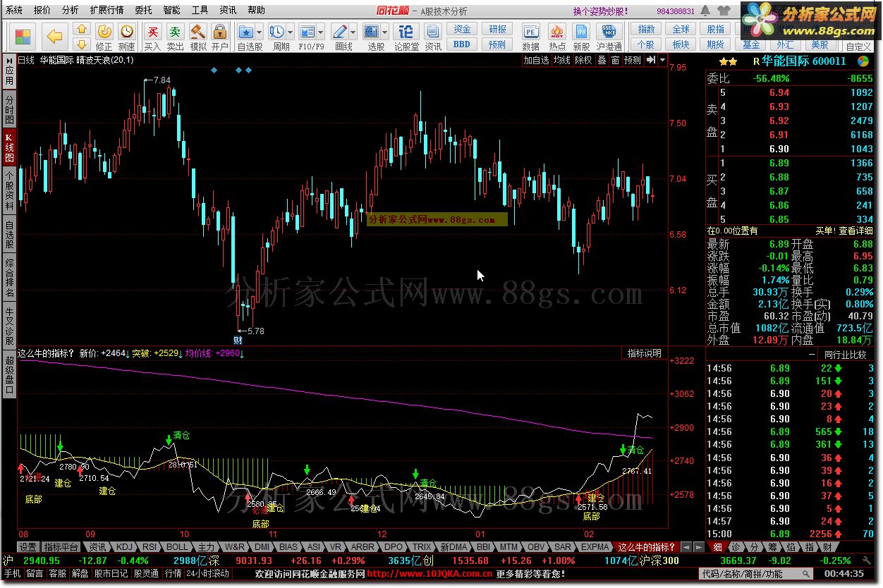Click the 指标说明 indicator description button

(645, 353)
